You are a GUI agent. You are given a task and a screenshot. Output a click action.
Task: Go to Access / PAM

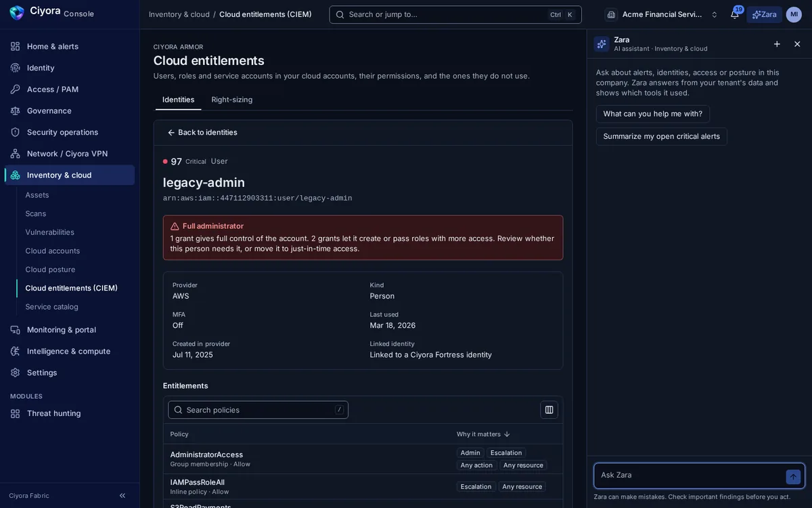70,89
